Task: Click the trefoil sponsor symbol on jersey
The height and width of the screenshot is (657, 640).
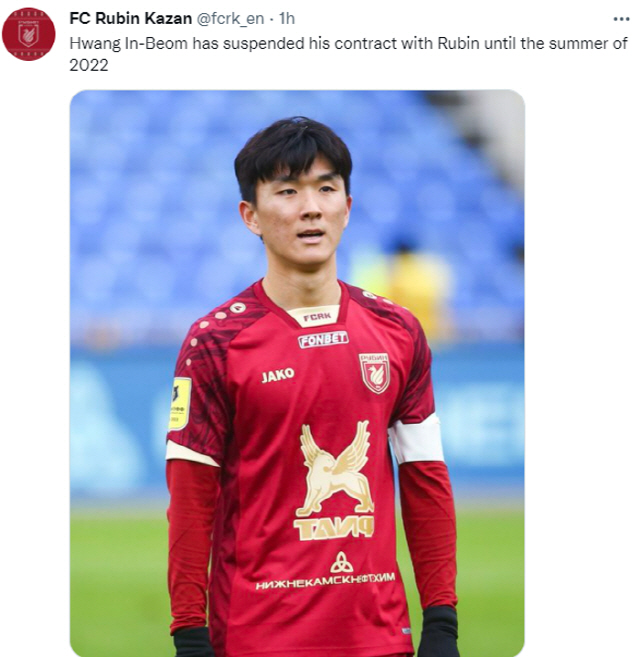Action: 342,563
